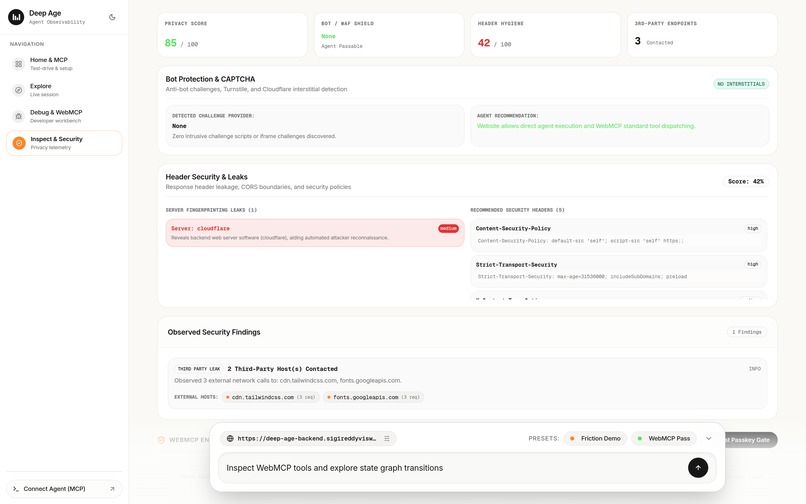Submit prompt with the arrow-up send button
The height and width of the screenshot is (504, 806).
(x=698, y=467)
